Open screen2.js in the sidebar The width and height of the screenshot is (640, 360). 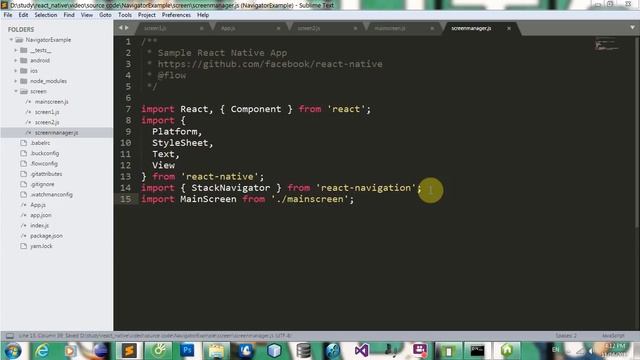[x=47, y=122]
